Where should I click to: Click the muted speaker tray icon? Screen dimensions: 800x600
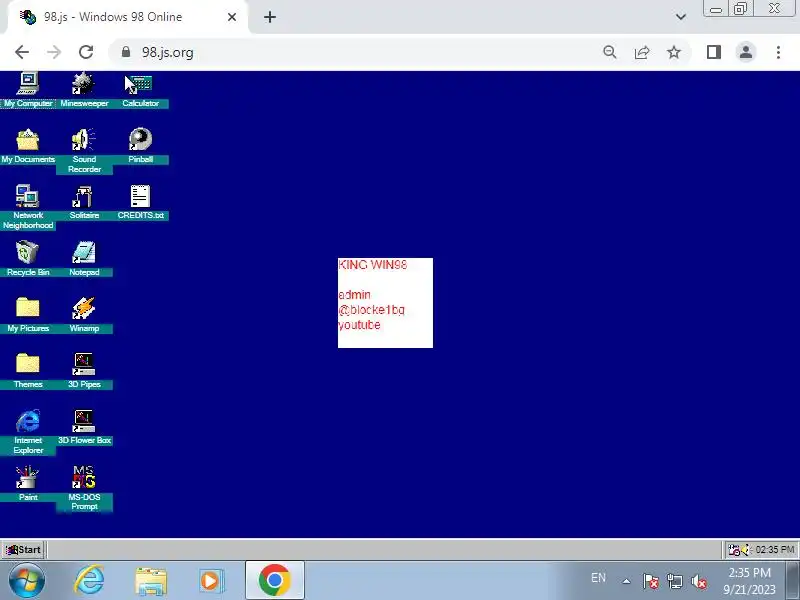(x=698, y=581)
